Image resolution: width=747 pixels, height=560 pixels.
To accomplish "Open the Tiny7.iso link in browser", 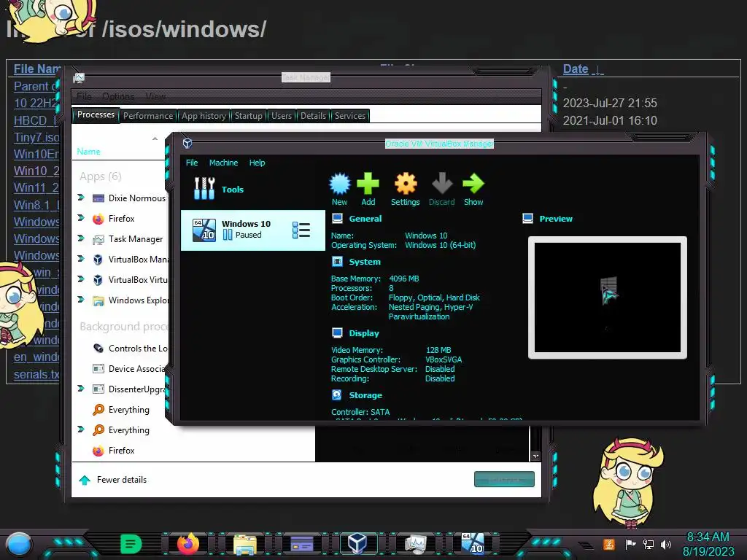I will (36, 137).
